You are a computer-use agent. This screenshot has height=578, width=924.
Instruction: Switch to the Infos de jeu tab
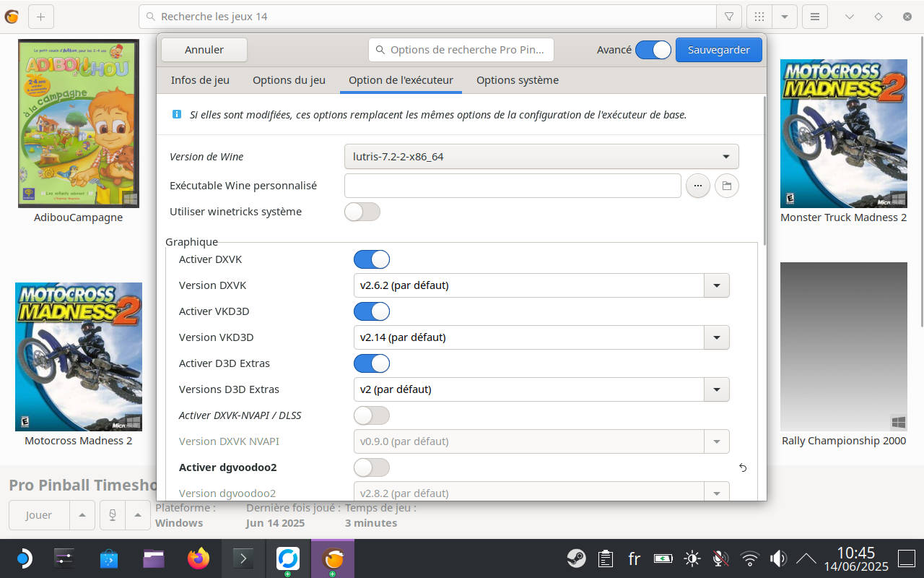200,80
